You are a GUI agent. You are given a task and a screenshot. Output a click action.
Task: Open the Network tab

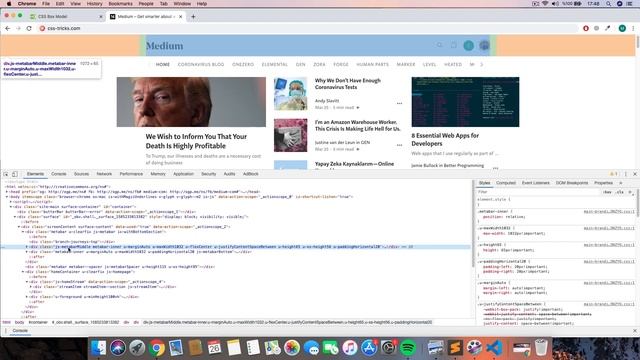coord(104,174)
